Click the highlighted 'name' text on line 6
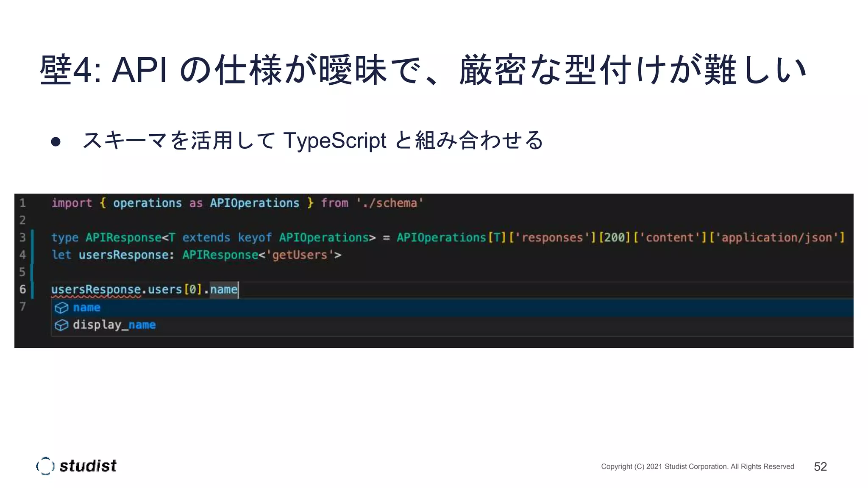 pyautogui.click(x=224, y=290)
